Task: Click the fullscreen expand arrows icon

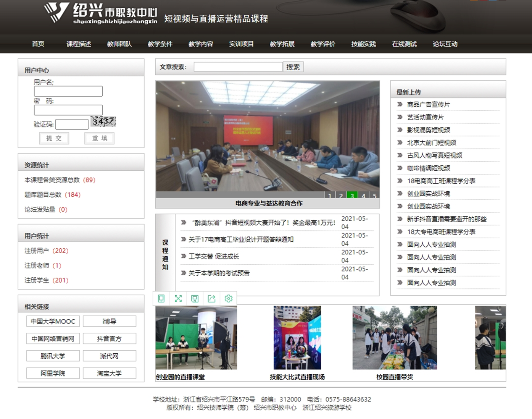Action: pos(178,299)
